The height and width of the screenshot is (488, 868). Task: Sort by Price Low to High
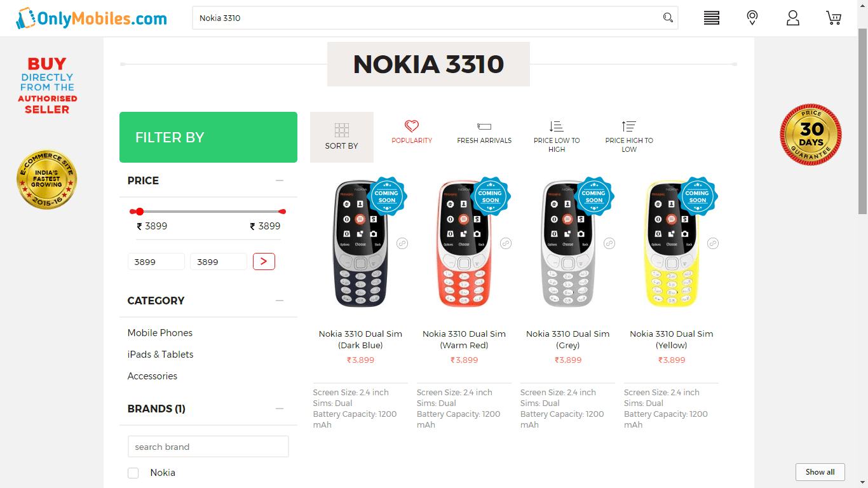[x=557, y=136]
